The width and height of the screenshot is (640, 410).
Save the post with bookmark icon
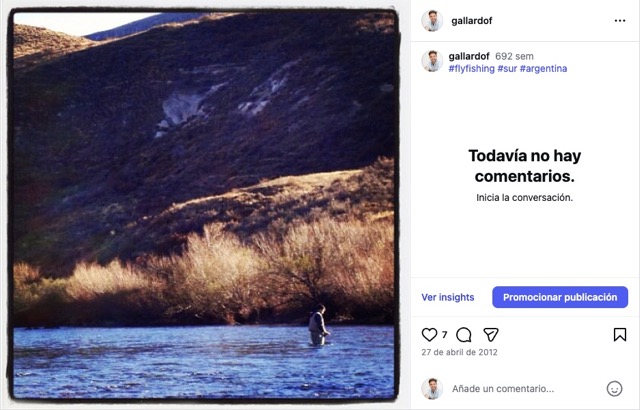point(620,335)
